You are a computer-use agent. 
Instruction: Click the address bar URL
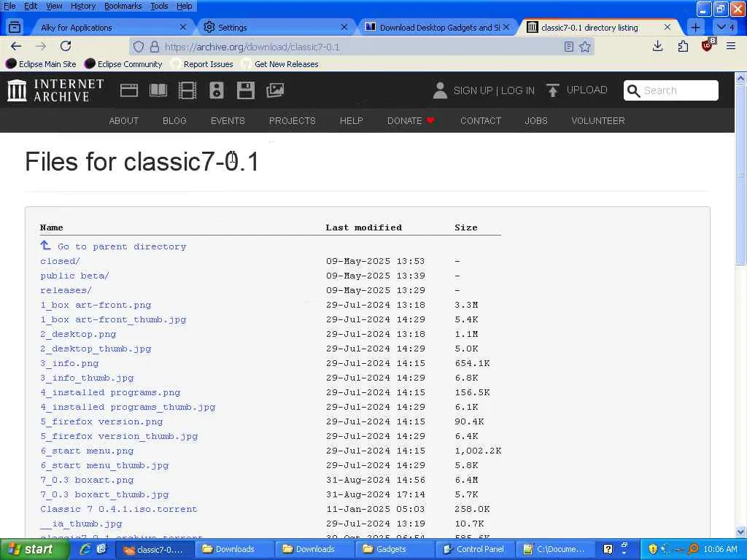pos(252,47)
